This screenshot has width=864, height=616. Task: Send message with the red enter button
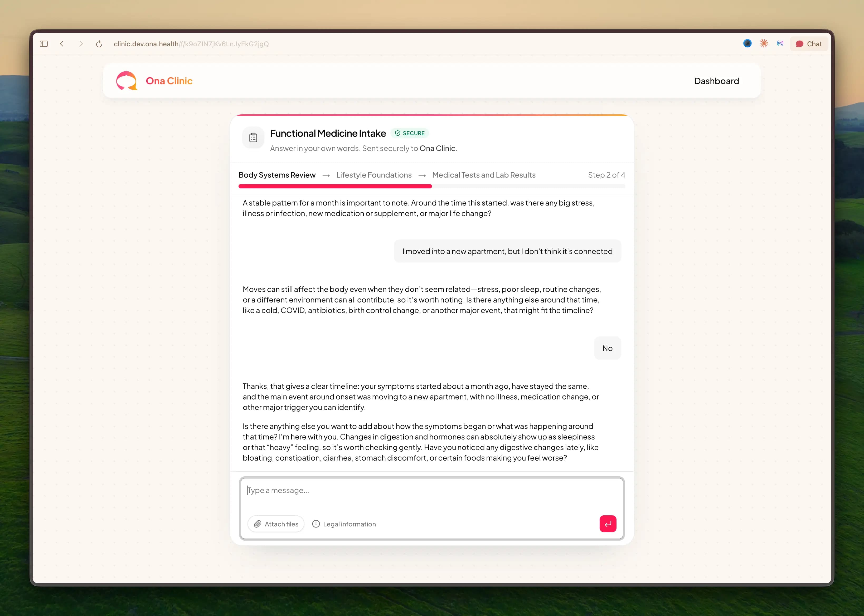pos(608,524)
